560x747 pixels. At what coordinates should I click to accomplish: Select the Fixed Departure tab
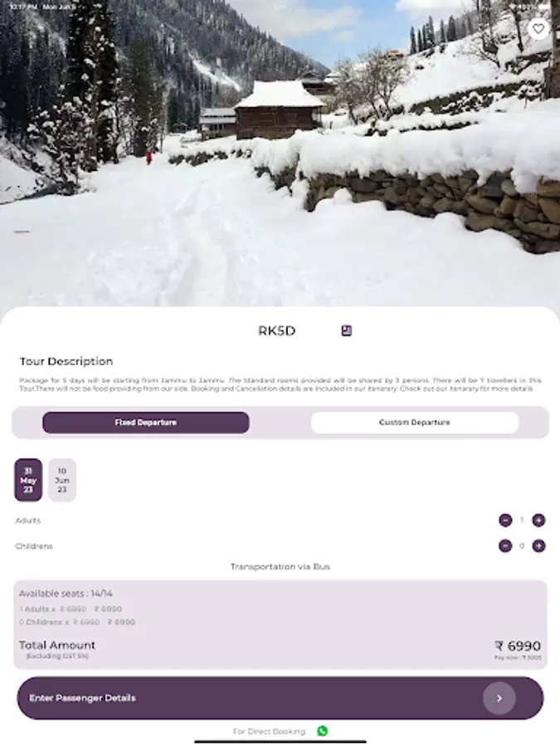coord(146,422)
